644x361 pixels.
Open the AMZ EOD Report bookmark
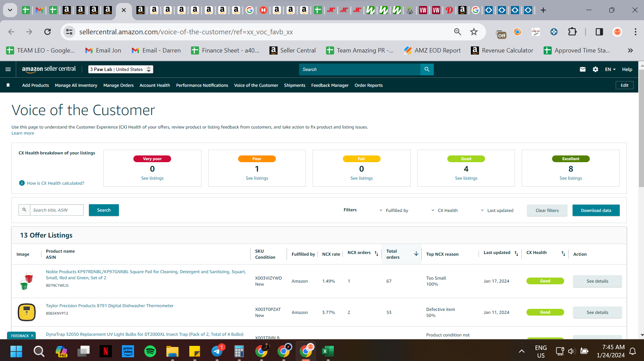click(432, 50)
